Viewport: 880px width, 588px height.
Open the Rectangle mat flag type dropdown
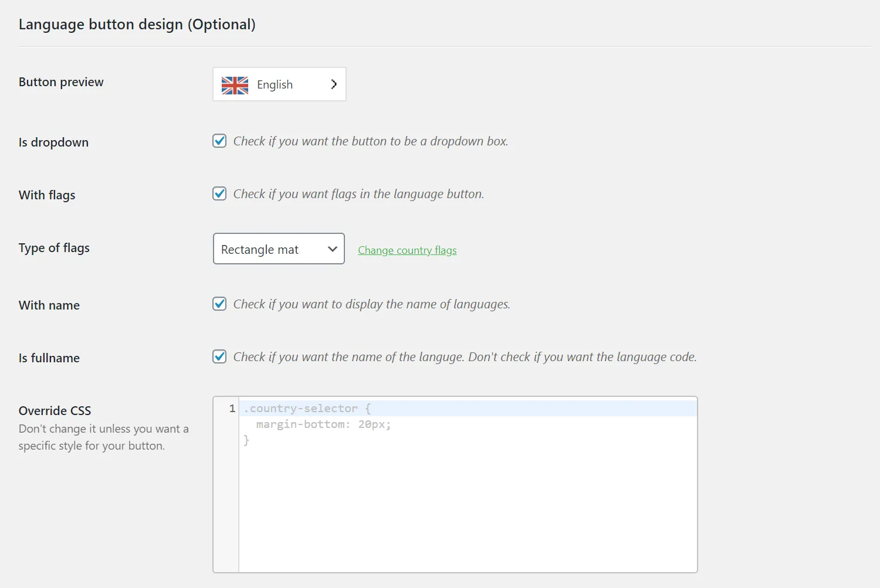(x=279, y=249)
